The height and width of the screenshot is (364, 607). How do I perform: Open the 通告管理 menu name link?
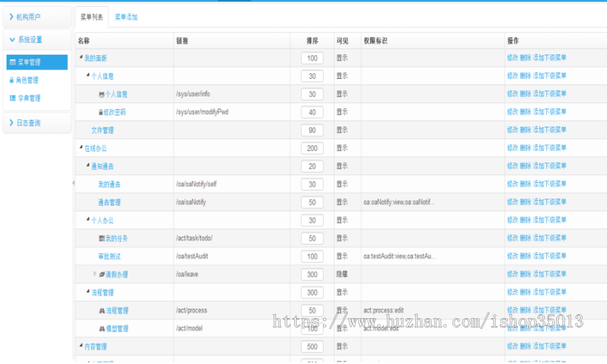tap(109, 202)
